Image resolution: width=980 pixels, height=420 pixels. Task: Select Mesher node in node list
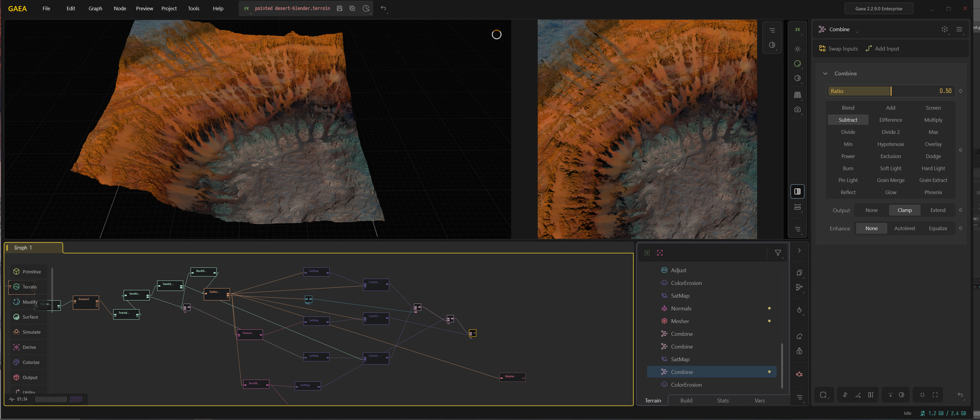[x=680, y=321]
